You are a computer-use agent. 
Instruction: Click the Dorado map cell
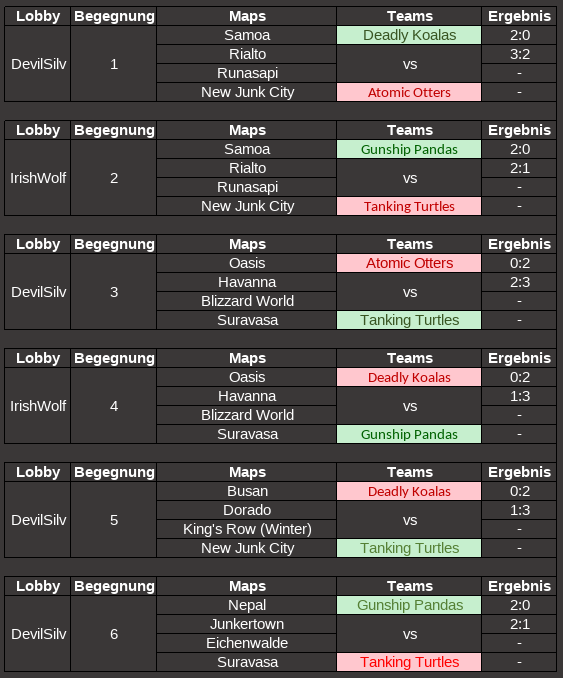246,510
